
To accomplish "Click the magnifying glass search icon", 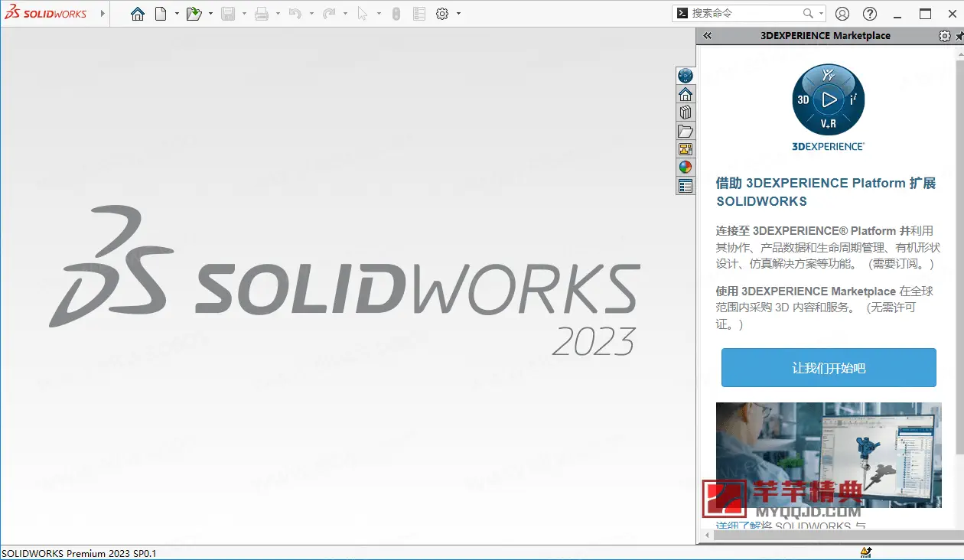I will [x=809, y=13].
